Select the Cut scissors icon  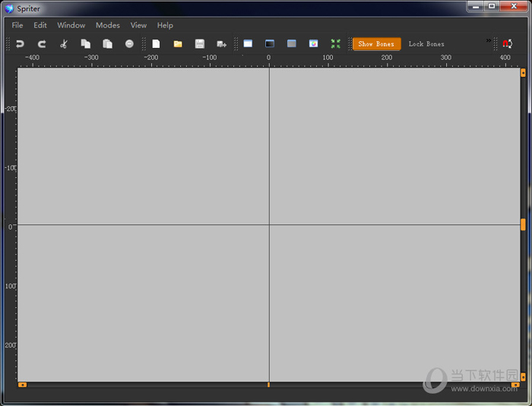coord(64,44)
